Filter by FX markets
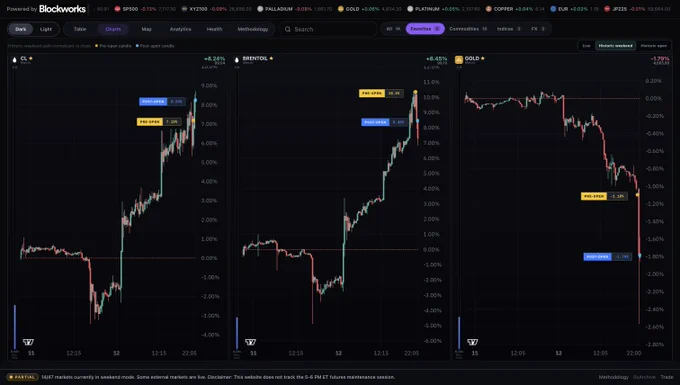The width and height of the screenshot is (680, 385). point(538,29)
